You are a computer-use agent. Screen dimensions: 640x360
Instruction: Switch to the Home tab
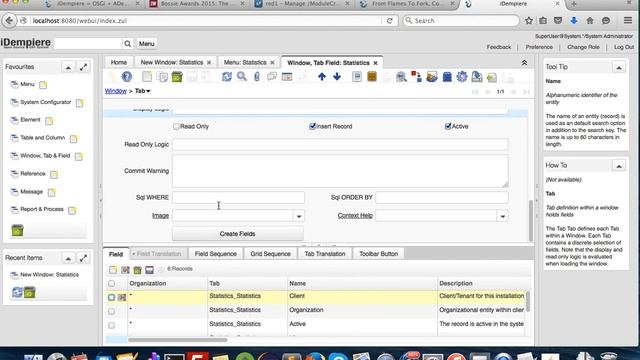pos(119,62)
